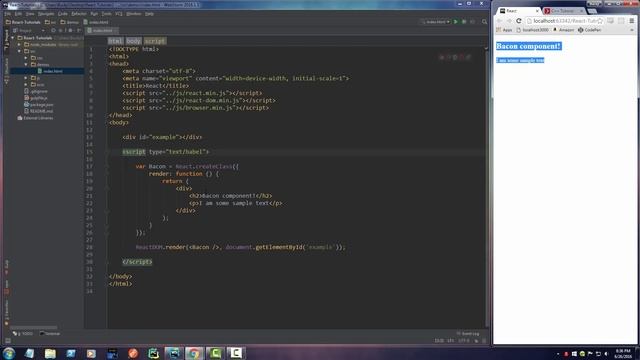Open the Navigate menu
The width and height of the screenshot is (640, 360).
pos(46,14)
